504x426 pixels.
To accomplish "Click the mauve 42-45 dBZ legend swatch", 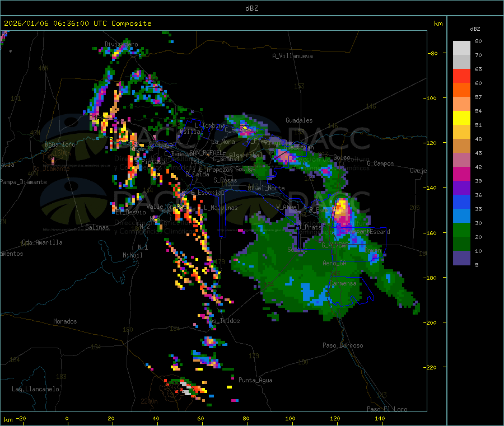I will 461,160.
